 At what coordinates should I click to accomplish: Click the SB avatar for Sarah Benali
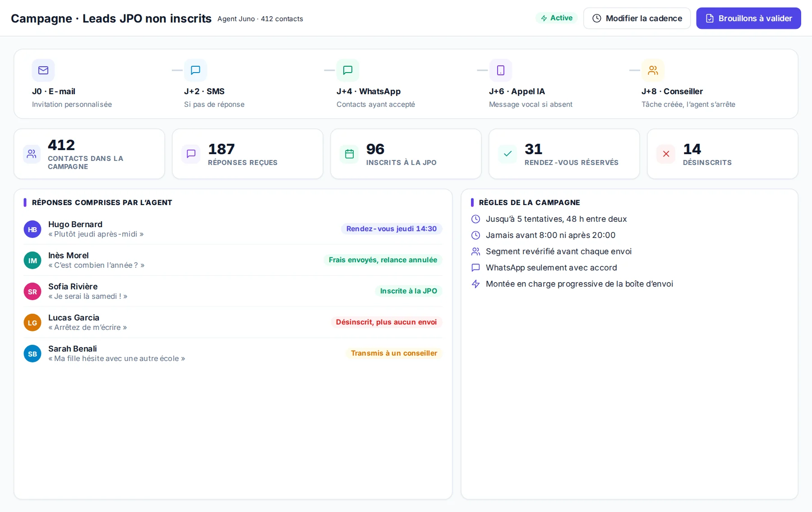32,354
